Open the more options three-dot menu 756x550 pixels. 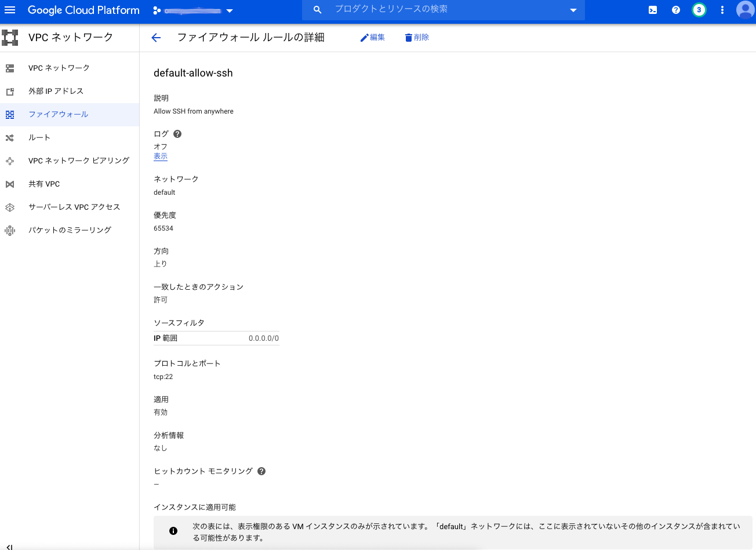[x=722, y=10]
